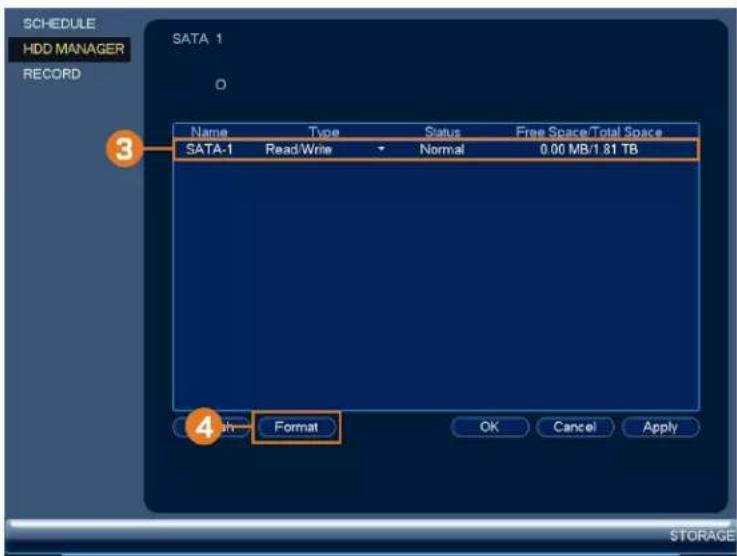Viewport: 737px width, 556px height.
Task: Click the Status column header
Action: click(442, 132)
